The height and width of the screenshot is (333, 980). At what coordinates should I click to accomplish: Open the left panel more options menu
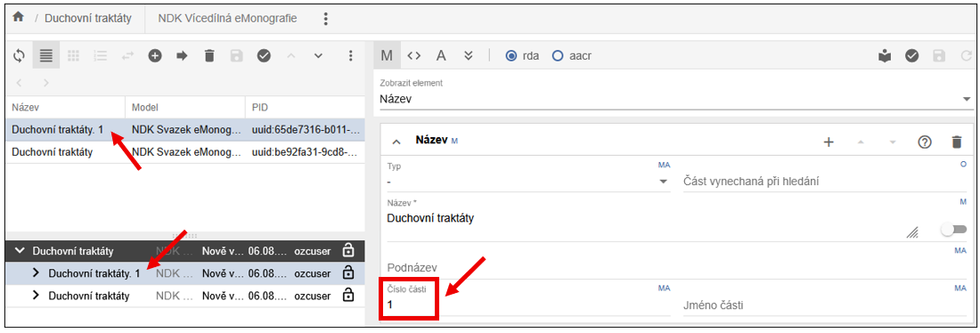pos(351,55)
